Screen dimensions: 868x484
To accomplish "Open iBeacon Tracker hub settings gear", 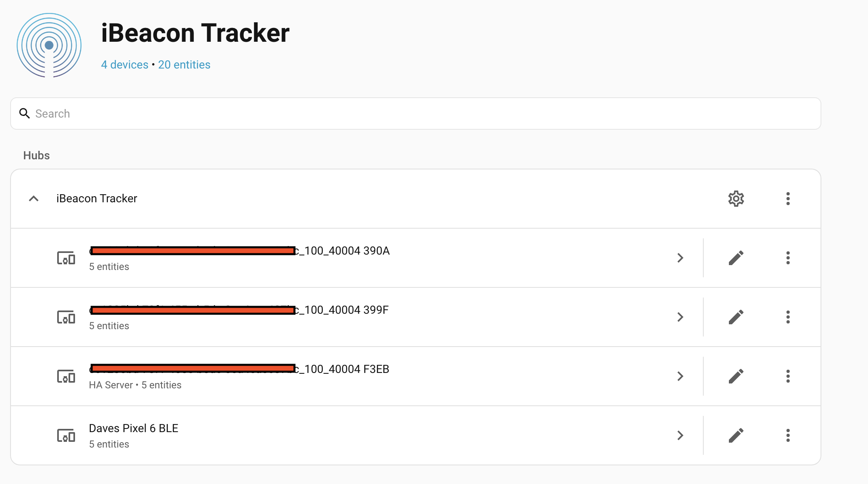I will 736,199.
